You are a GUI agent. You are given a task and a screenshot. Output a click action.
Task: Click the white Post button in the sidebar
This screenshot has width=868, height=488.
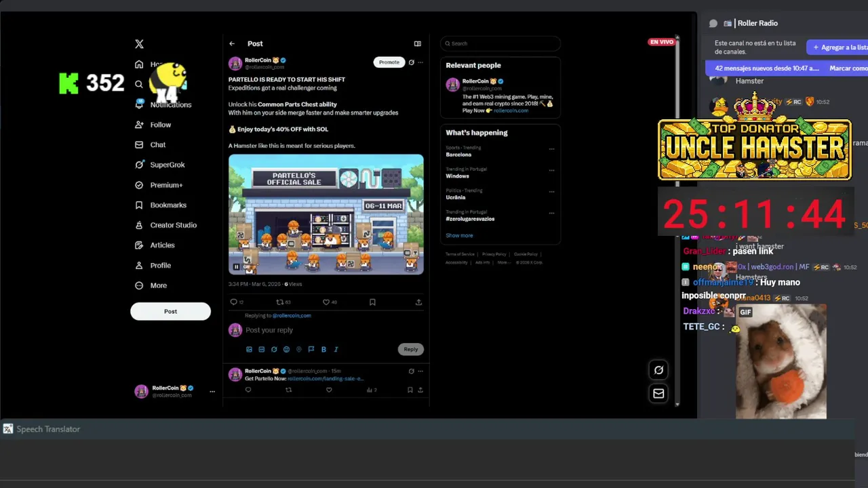pos(170,311)
